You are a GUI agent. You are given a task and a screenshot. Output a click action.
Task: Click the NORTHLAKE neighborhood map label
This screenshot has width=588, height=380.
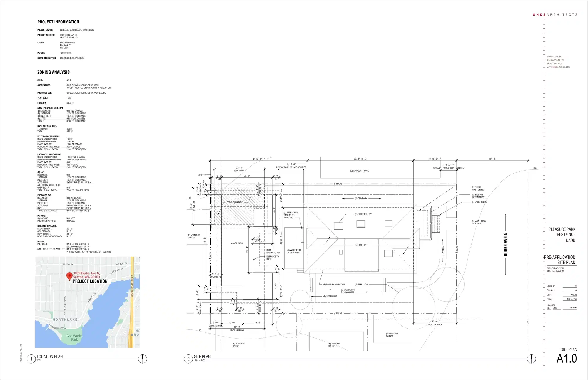[x=65, y=320]
